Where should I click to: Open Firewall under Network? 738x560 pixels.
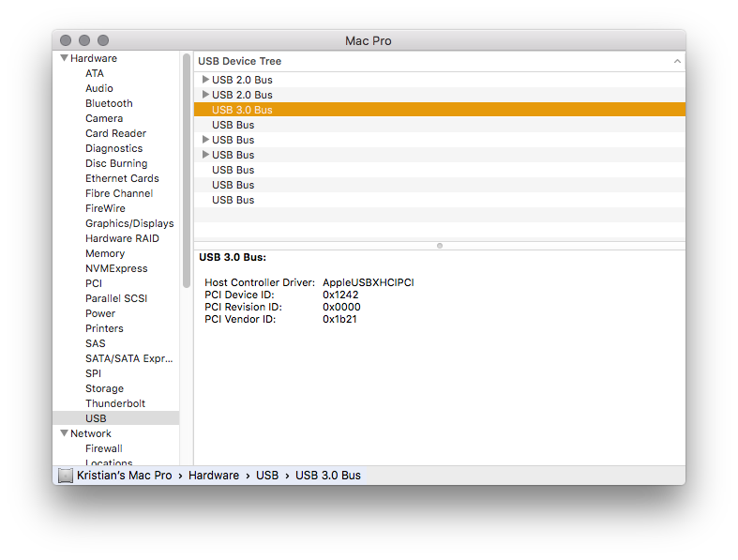[103, 449]
